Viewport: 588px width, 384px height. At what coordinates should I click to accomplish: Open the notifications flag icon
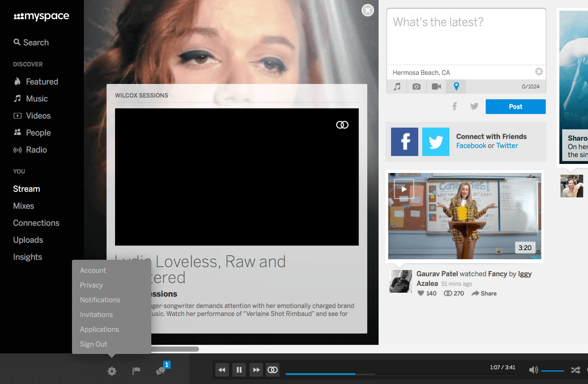coord(136,371)
